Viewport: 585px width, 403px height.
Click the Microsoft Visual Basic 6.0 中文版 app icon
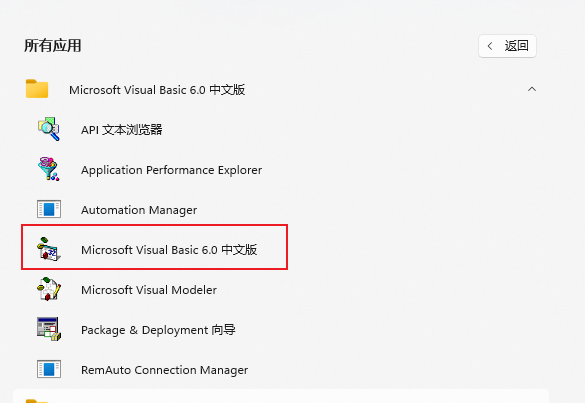[x=49, y=249]
